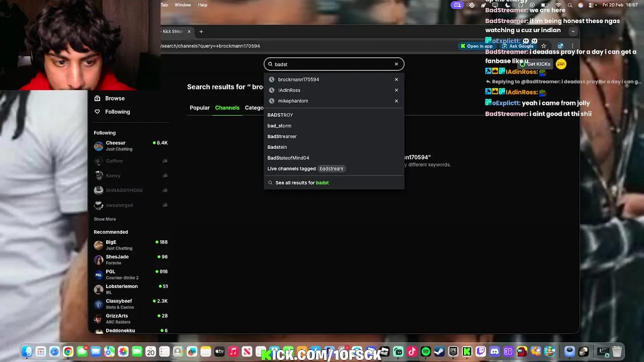
Task: Click the Open in app button
Action: point(476,46)
